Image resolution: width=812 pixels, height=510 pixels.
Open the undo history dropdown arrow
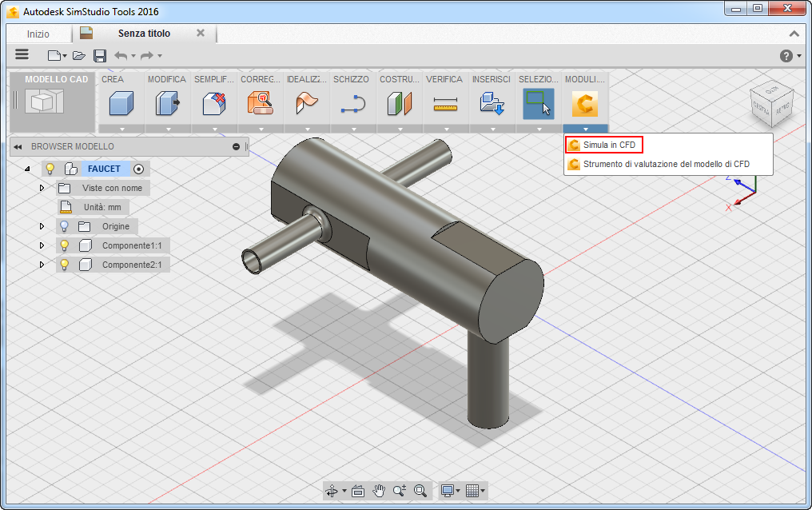pyautogui.click(x=133, y=56)
